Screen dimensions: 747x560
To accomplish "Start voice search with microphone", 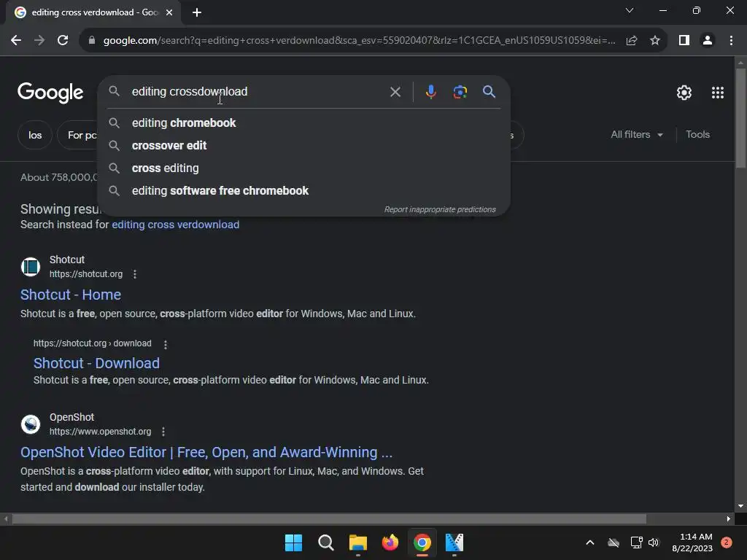I will [x=430, y=91].
